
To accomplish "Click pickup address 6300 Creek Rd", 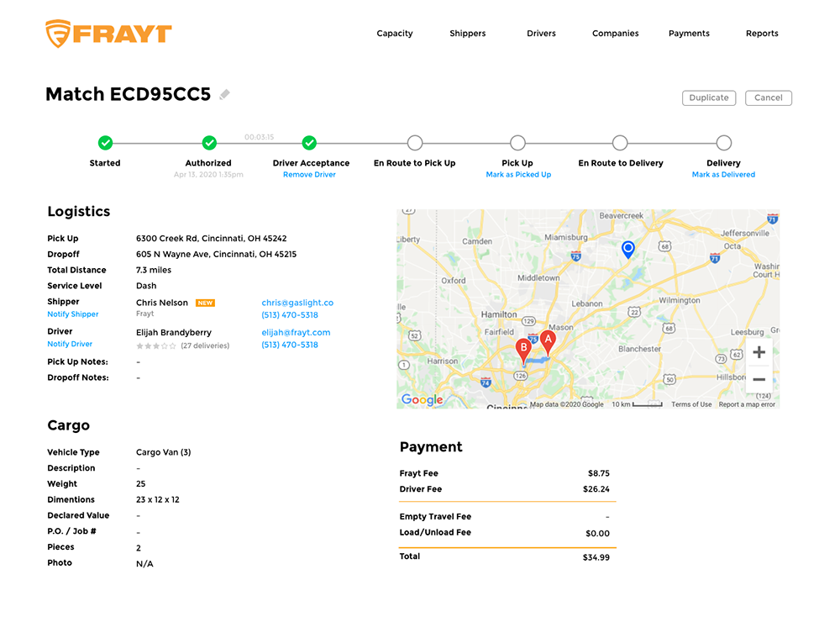I will click(211, 239).
